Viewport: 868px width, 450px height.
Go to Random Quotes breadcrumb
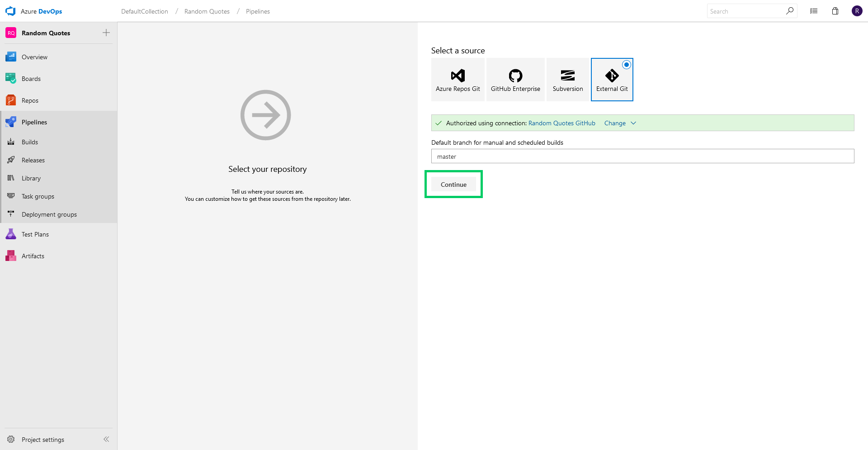coord(207,11)
